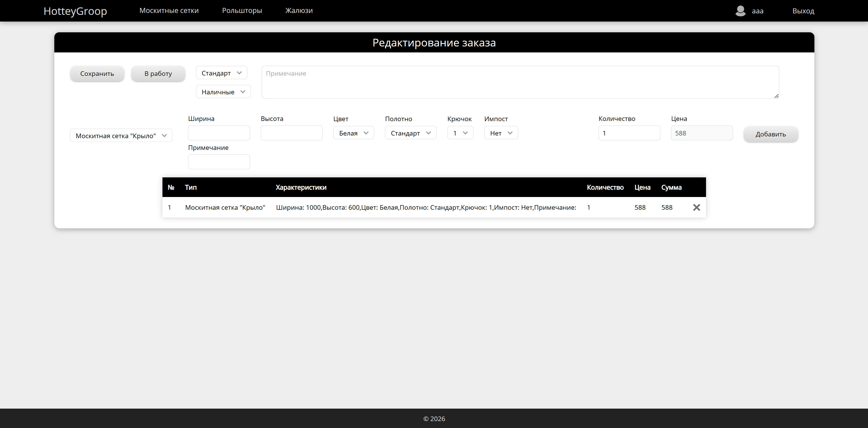
Task: Click the HotteyGroop logo link
Action: [x=75, y=11]
